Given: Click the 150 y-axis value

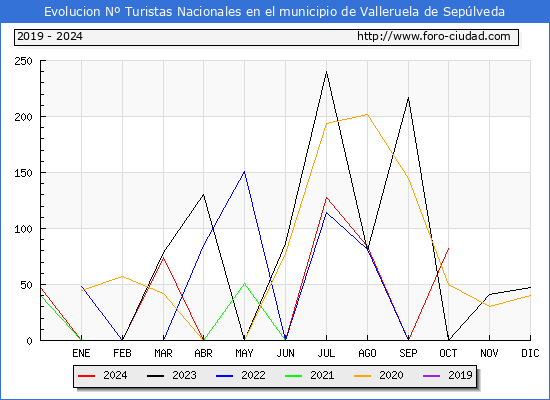Looking at the screenshot, I should tap(23, 173).
